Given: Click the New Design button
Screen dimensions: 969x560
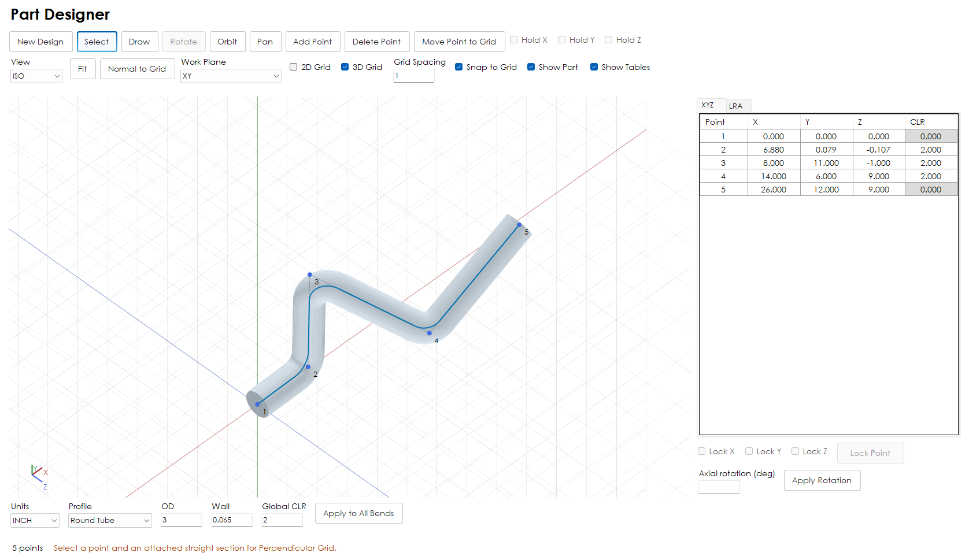Looking at the screenshot, I should click(40, 42).
